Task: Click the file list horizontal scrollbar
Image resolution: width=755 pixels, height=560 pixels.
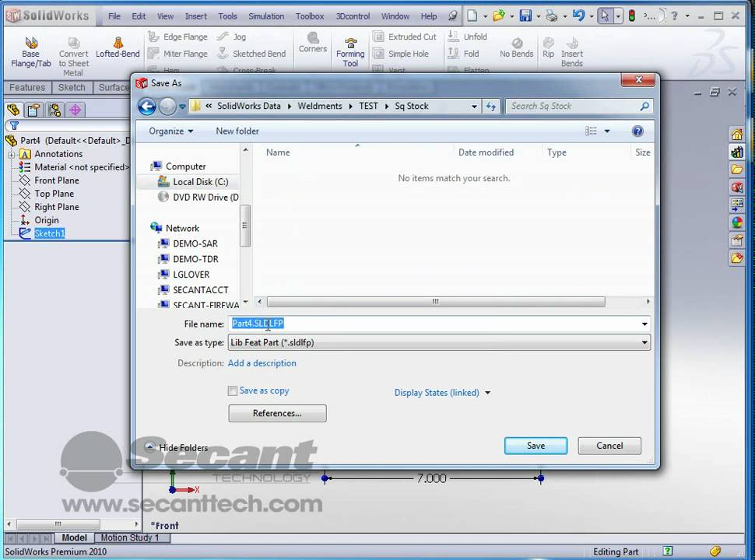Action: click(436, 302)
